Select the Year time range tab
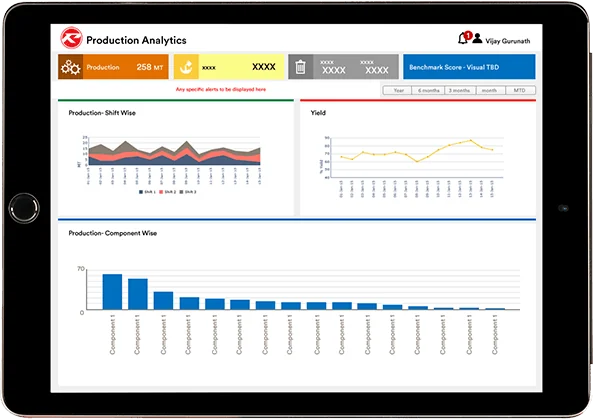594x419 pixels. coord(398,91)
